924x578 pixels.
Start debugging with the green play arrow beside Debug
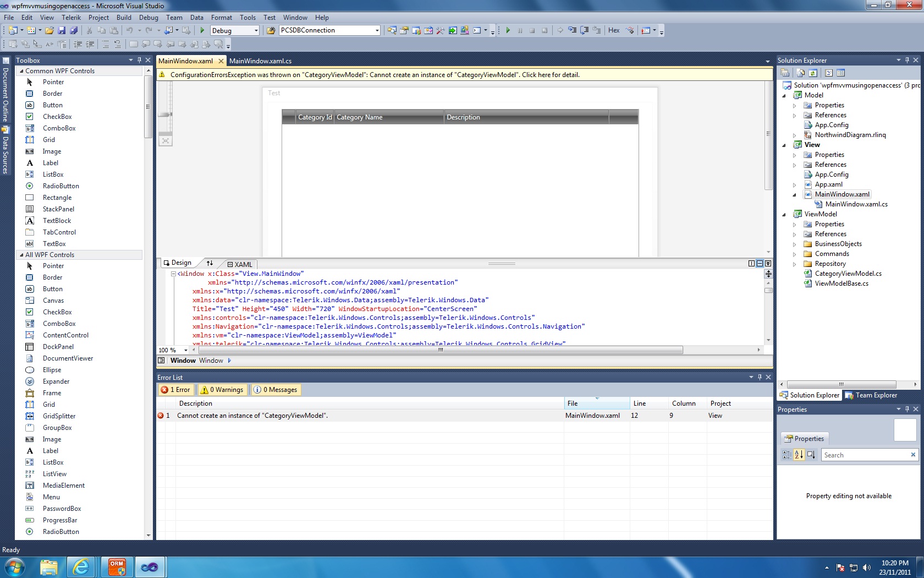pyautogui.click(x=202, y=30)
